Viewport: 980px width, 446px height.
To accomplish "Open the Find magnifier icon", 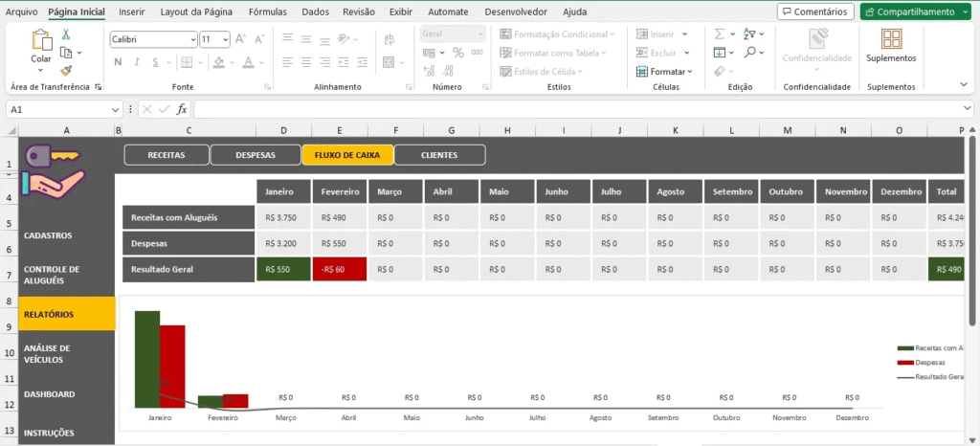I will pos(751,52).
